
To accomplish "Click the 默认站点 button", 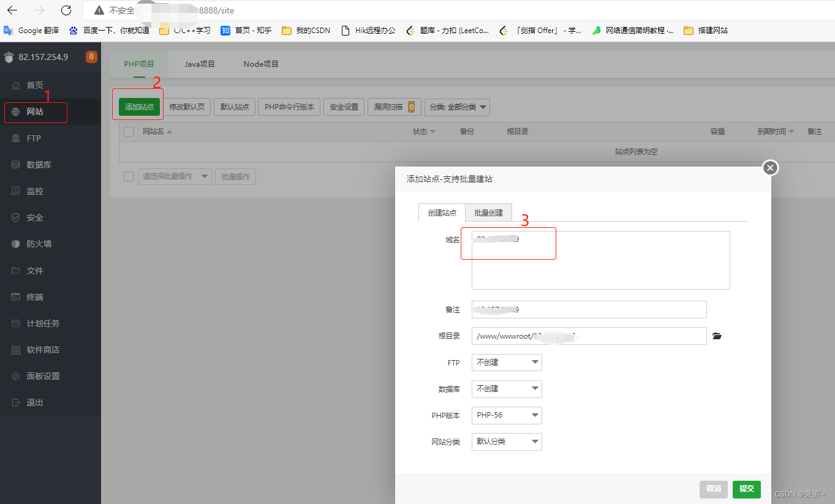I will (235, 107).
